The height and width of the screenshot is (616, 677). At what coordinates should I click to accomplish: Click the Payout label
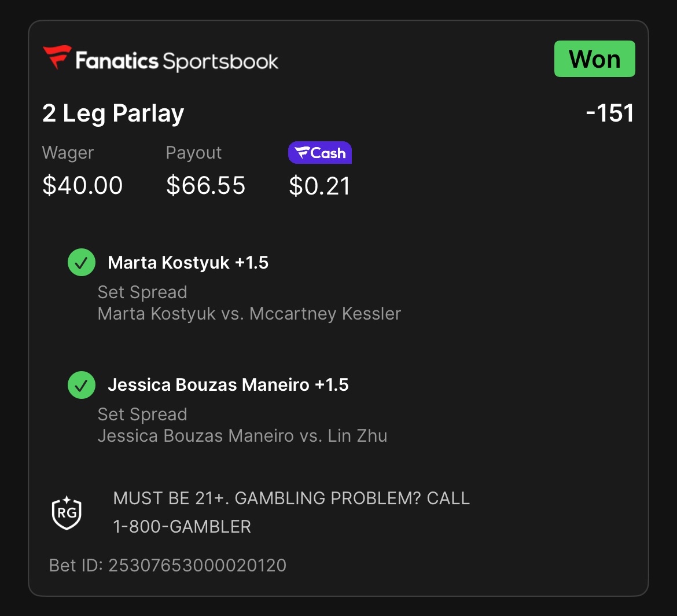pos(194,153)
